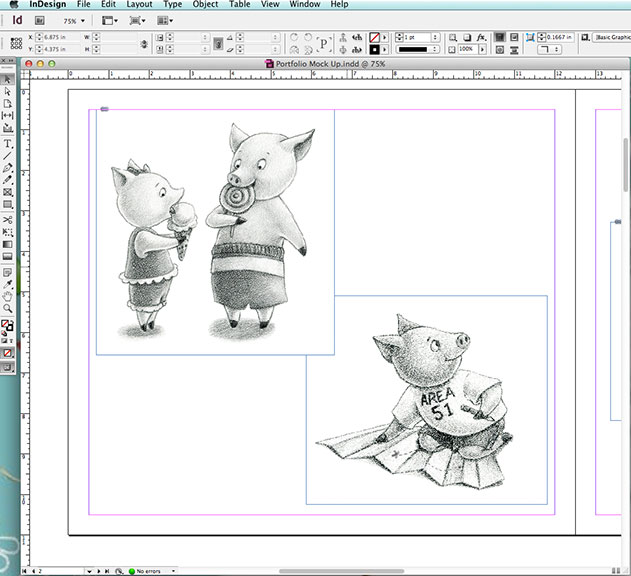
Task: Open the Basic Graphics object style dropdown
Action: point(611,37)
